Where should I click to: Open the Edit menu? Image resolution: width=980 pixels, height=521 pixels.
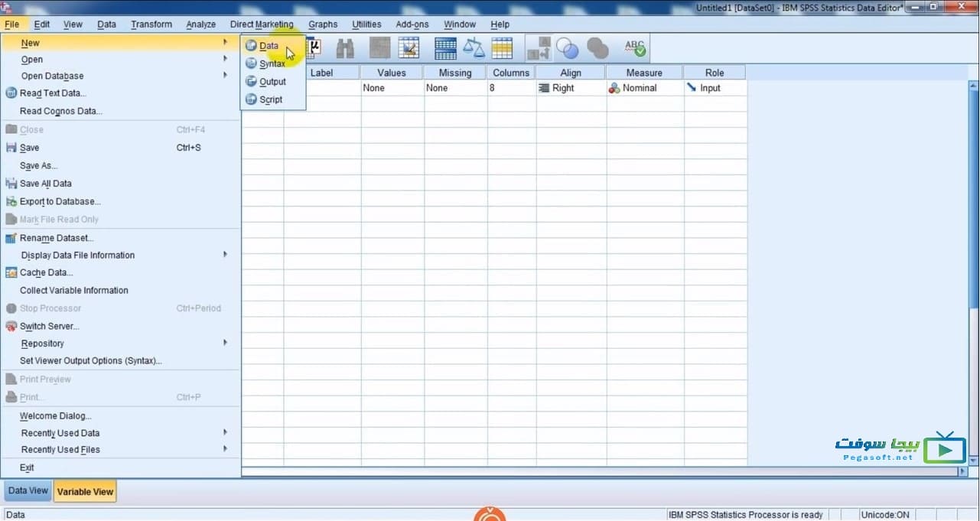click(42, 24)
